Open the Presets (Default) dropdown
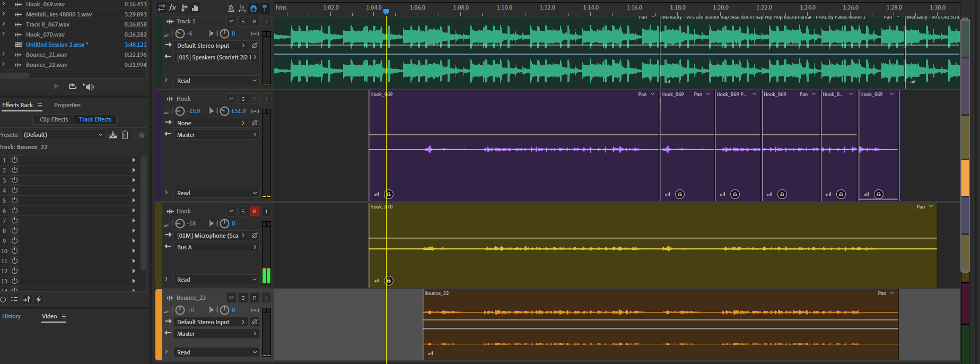The height and width of the screenshot is (364, 980). click(63, 135)
